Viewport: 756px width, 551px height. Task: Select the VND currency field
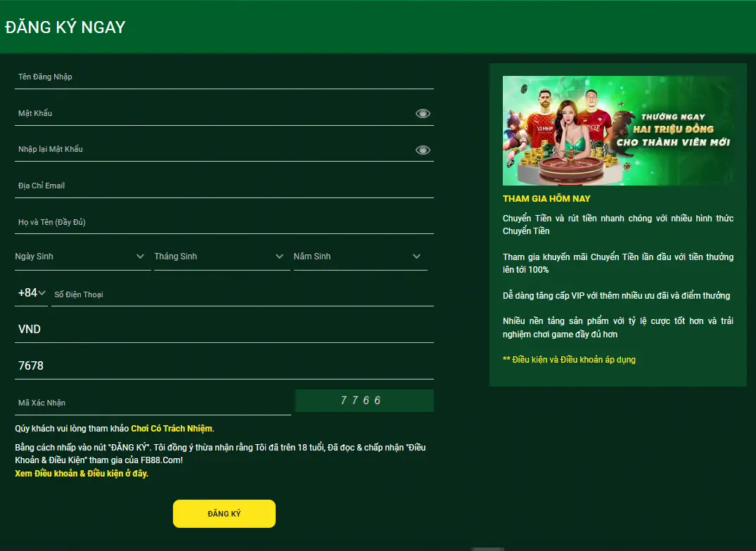(224, 330)
